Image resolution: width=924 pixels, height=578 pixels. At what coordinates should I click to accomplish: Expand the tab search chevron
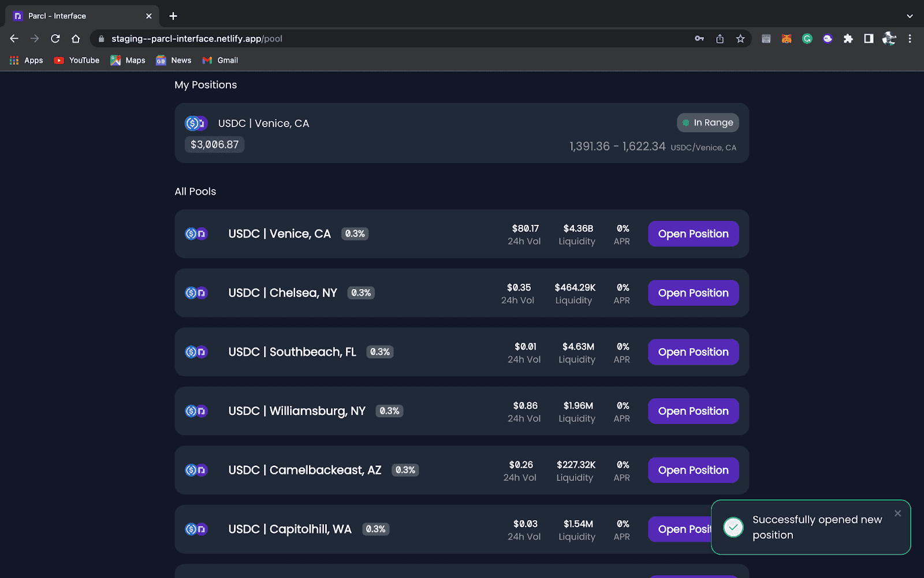point(910,16)
